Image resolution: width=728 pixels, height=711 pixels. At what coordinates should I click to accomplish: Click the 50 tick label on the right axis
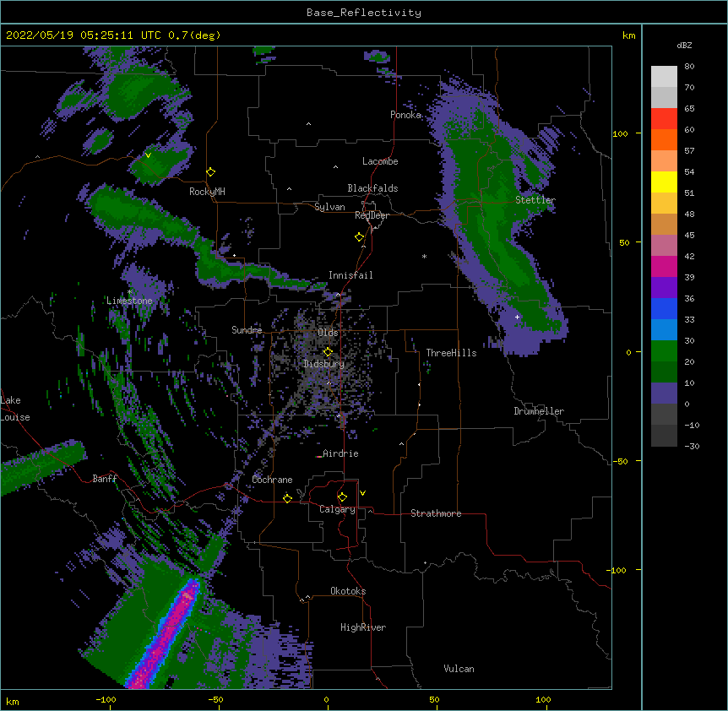point(624,242)
